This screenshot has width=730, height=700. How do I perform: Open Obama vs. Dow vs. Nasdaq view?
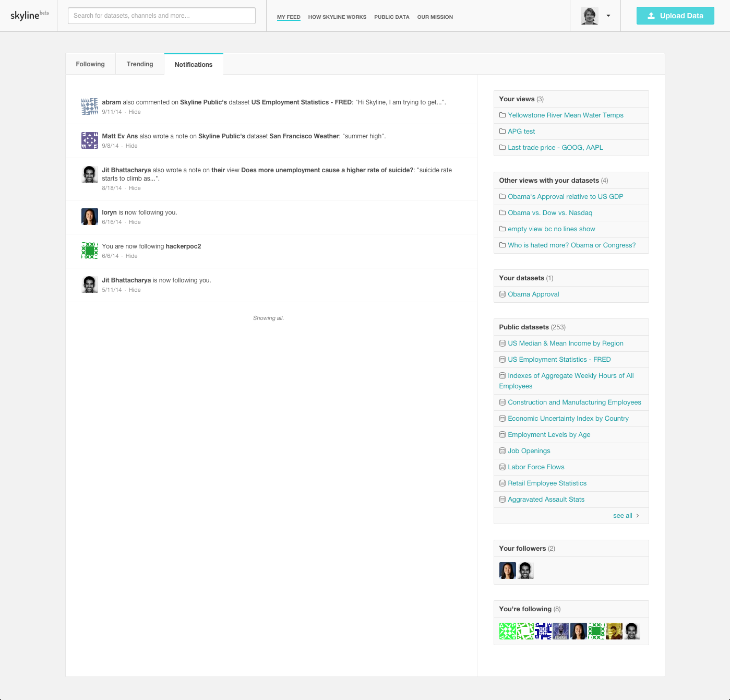pyautogui.click(x=550, y=213)
